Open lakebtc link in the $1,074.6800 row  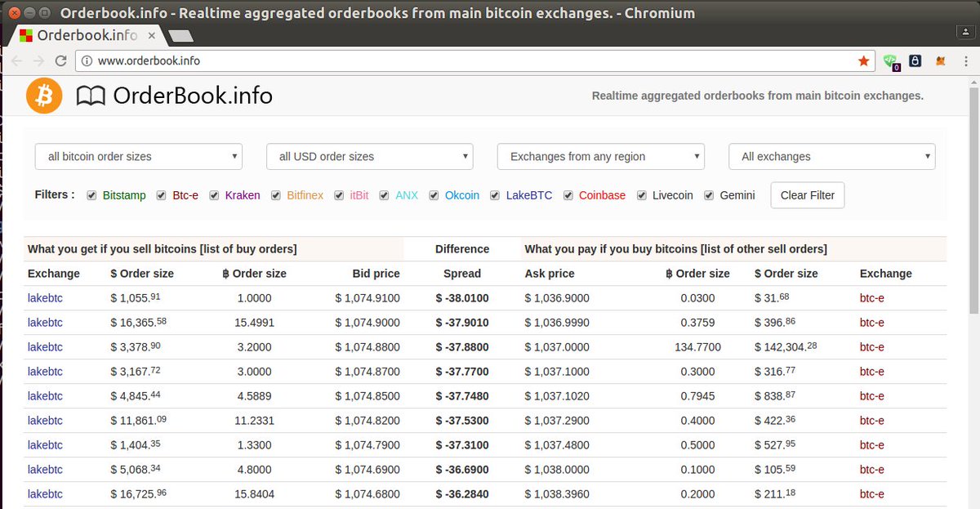45,494
